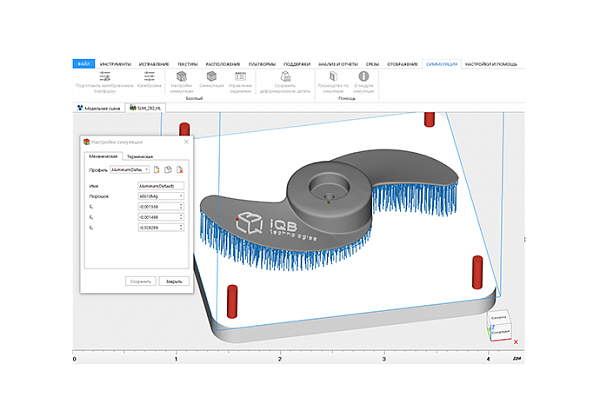The width and height of the screenshot is (600, 417).
Task: Click the О модуле симуляции info icon
Action: click(364, 78)
